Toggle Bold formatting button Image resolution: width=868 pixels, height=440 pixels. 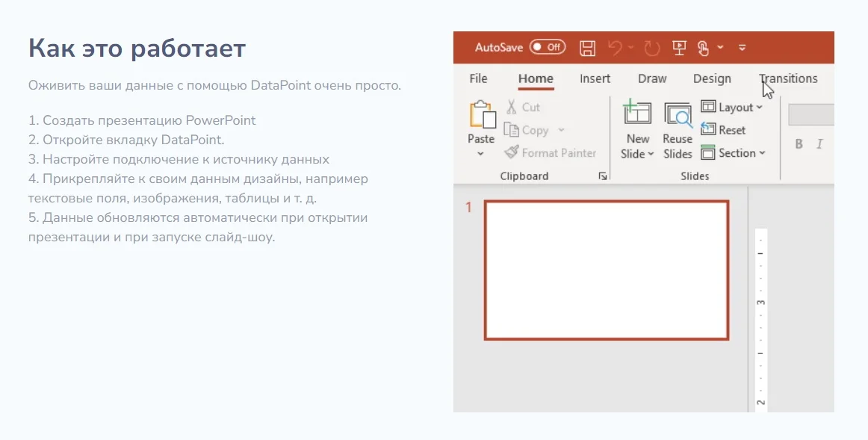tap(799, 144)
